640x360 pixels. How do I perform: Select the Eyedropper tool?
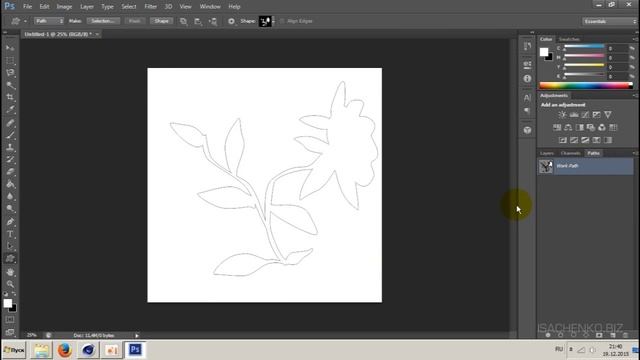[10, 109]
